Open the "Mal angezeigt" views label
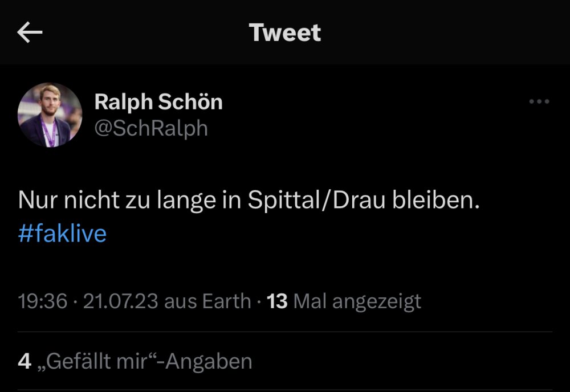Screen dimensions: 570x392 [x=357, y=301]
